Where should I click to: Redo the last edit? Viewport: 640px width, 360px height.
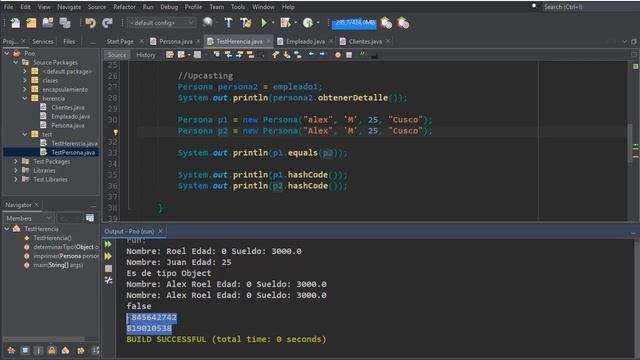(x=107, y=23)
